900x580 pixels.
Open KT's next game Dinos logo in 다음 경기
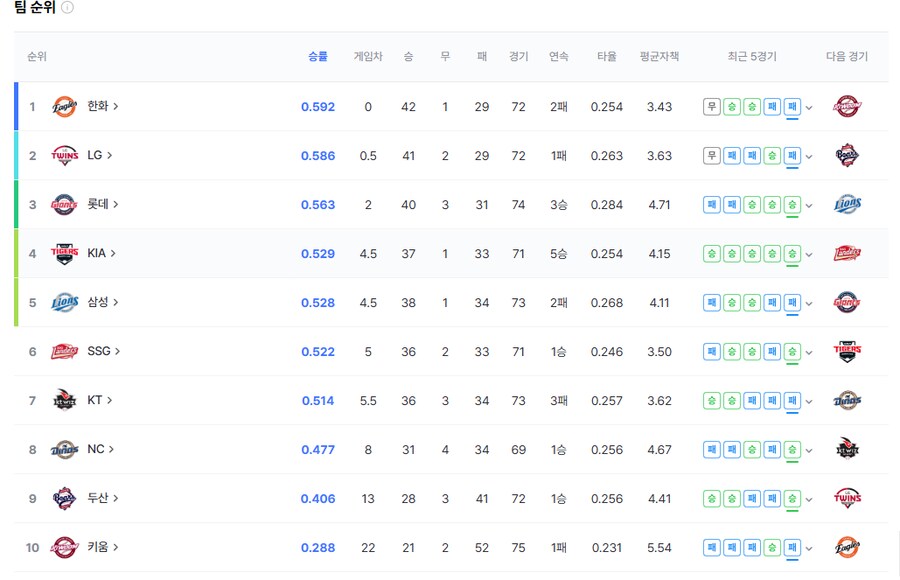[x=847, y=401]
